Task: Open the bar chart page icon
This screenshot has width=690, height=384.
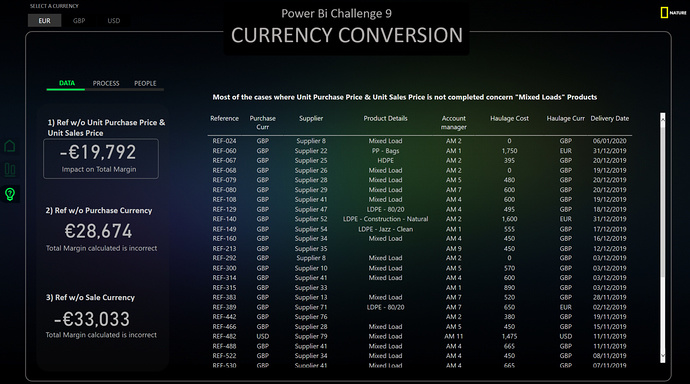Action: point(10,169)
